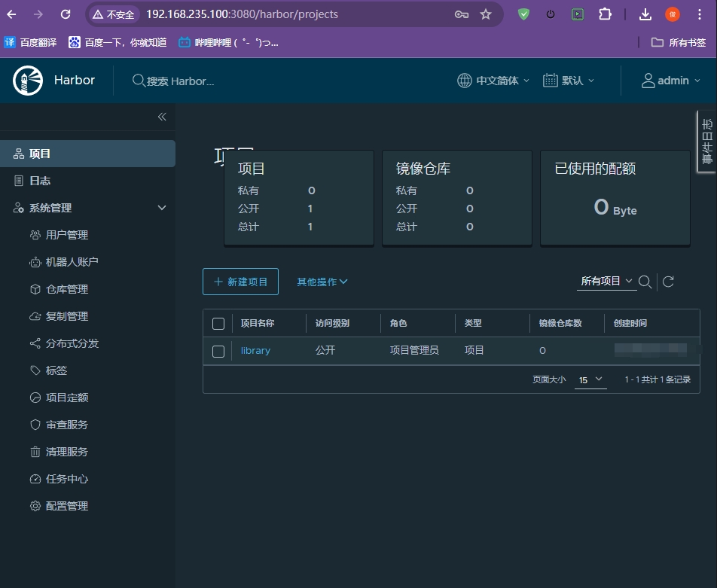Go to 日志 logs in sidebar
Image resolution: width=717 pixels, height=588 pixels.
coord(40,181)
